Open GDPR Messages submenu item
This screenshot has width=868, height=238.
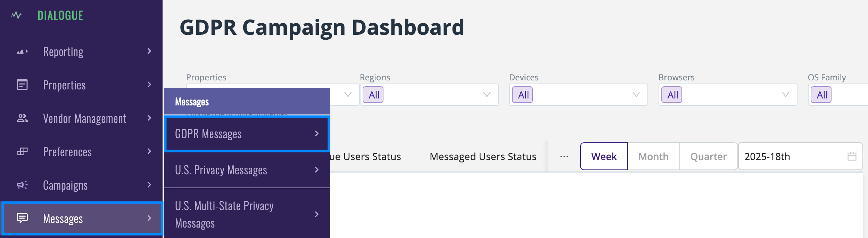point(247,134)
